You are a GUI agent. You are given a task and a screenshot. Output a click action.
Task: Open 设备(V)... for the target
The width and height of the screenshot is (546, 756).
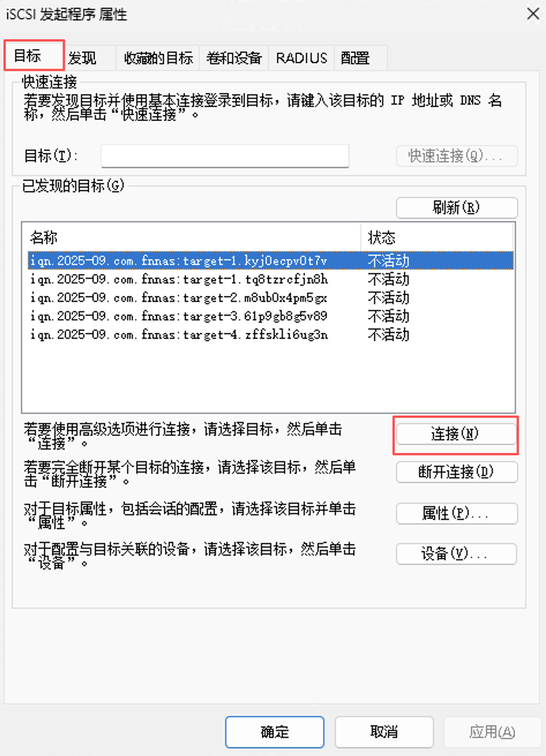pyautogui.click(x=456, y=554)
